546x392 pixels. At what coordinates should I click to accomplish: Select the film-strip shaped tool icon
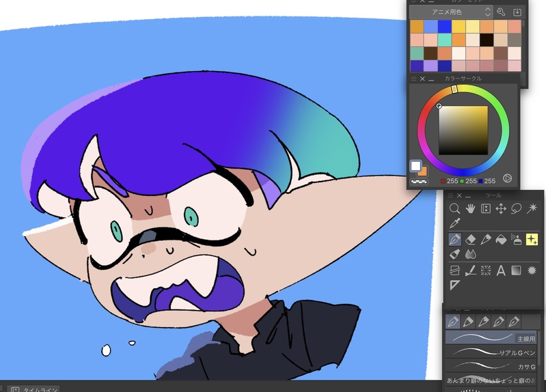point(485,208)
